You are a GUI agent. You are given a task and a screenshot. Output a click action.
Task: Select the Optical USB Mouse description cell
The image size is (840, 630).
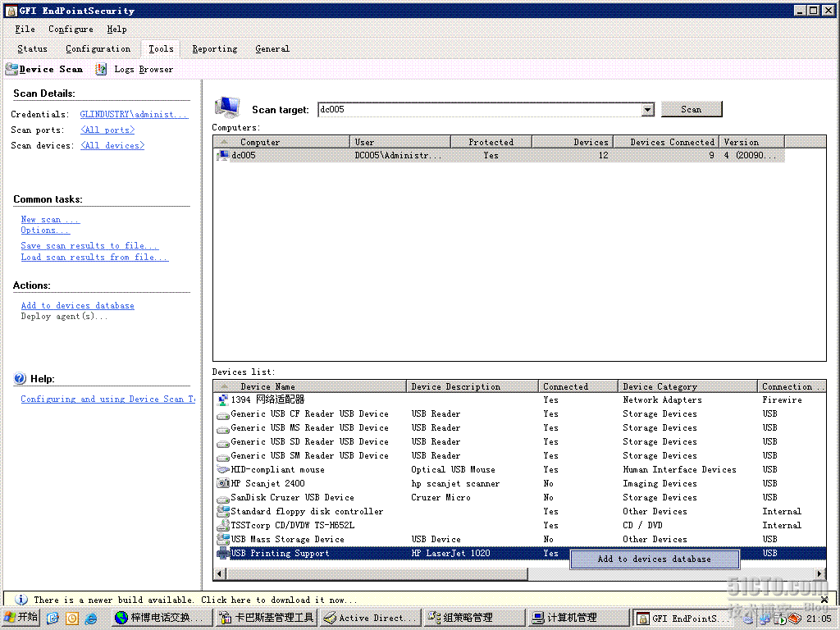tap(453, 469)
